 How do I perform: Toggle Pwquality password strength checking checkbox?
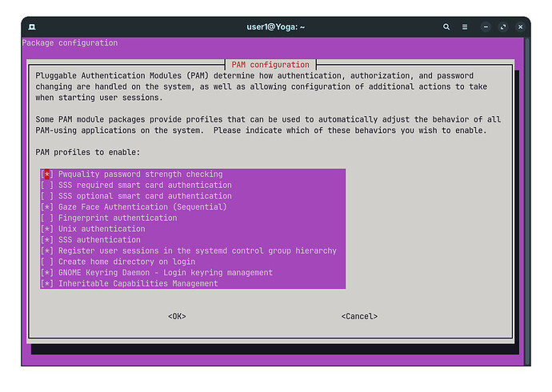point(193,174)
